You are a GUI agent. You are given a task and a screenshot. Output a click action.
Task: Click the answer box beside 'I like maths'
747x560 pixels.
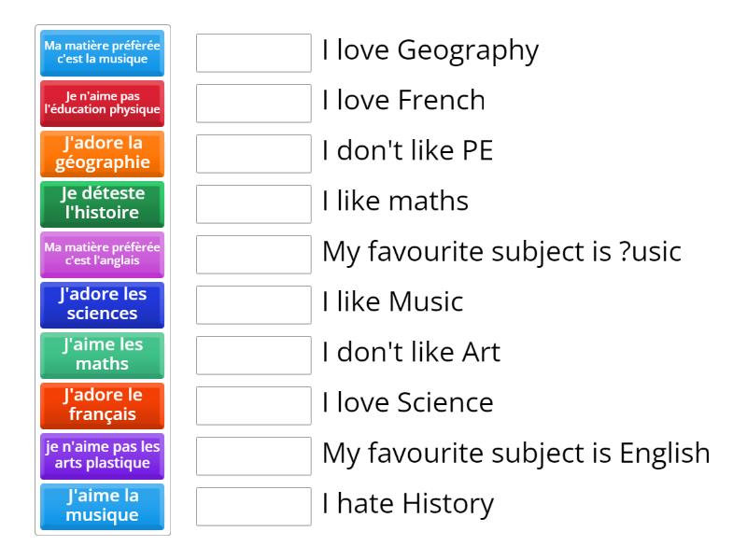[x=252, y=204]
